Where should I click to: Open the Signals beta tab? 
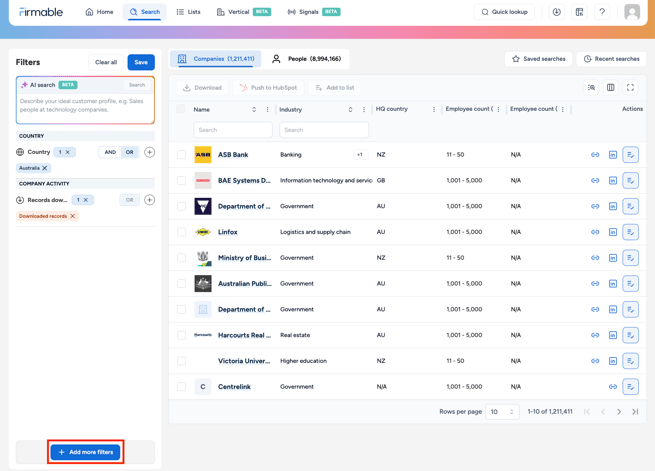coord(314,12)
